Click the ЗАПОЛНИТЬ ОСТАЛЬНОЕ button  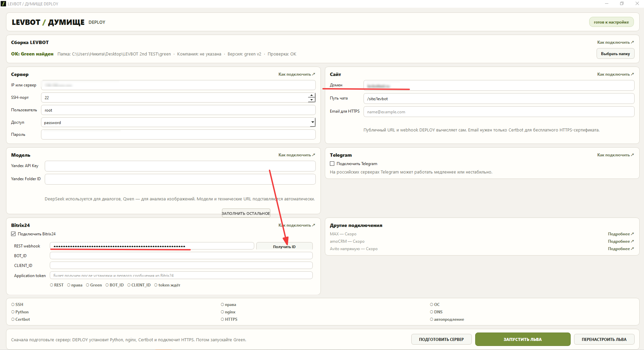click(x=246, y=213)
